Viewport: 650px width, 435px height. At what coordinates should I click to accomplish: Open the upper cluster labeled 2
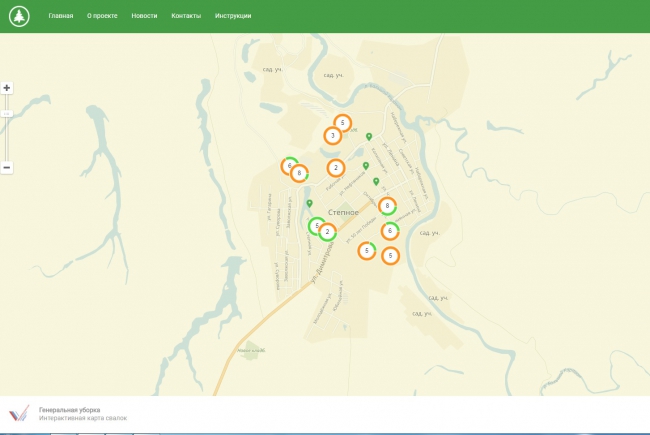click(336, 168)
